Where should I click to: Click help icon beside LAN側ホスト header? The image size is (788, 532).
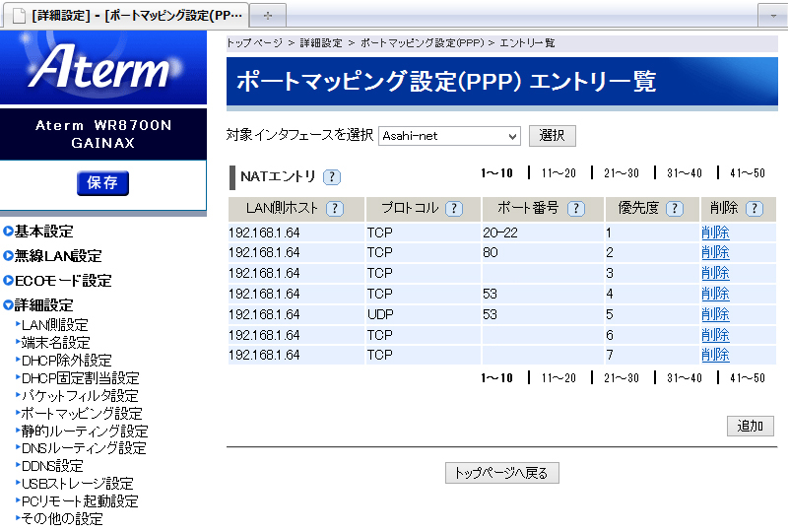pyautogui.click(x=335, y=209)
